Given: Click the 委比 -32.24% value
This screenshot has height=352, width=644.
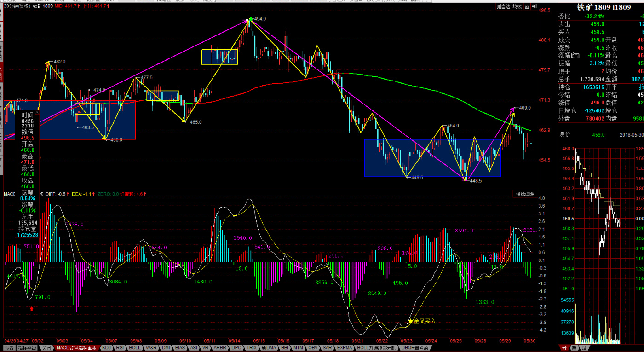Looking at the screenshot, I should click(x=595, y=16).
